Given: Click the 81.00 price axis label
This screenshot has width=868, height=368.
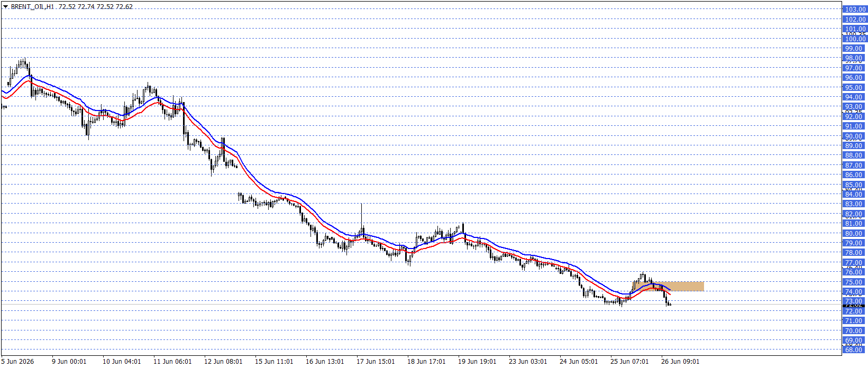Looking at the screenshot, I should 854,224.
